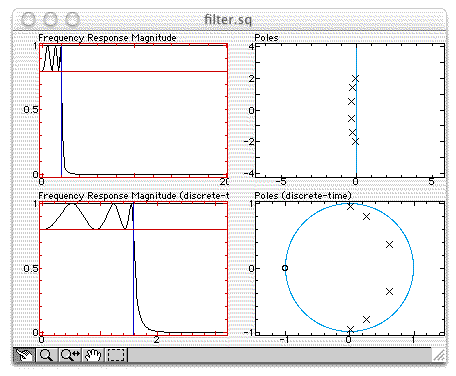Click the topmost pole cross in Poles plot
The width and height of the screenshot is (456, 376).
point(356,78)
